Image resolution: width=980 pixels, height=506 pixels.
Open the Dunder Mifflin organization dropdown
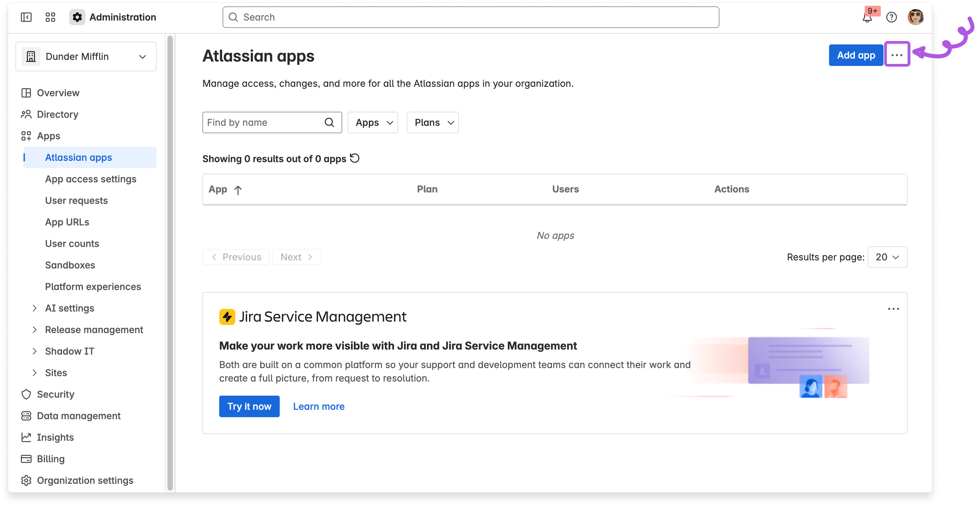86,56
